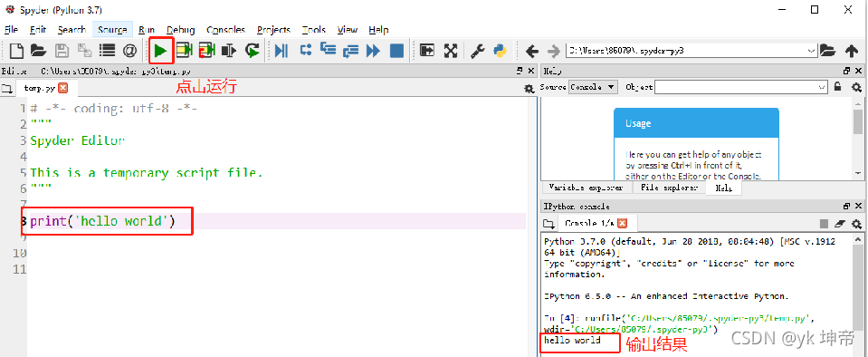
Task: Close the Console 1/A tab
Action: pos(622,224)
